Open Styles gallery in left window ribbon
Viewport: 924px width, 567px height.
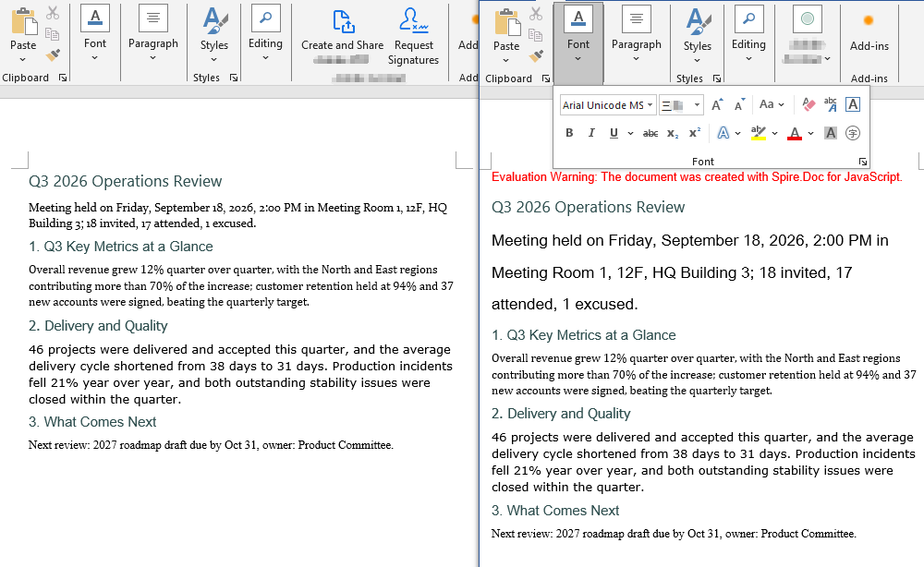pos(214,35)
